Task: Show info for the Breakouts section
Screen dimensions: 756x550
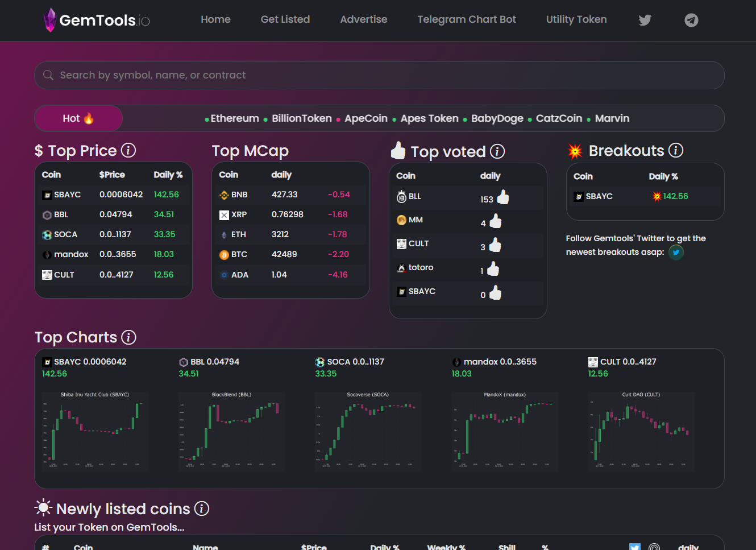Action: point(676,150)
